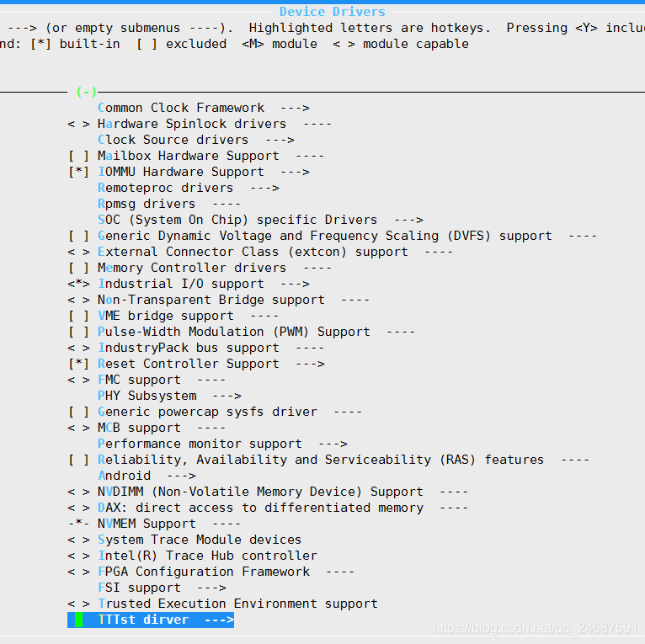Toggle Reset Controller Support checkbox

pyautogui.click(x=78, y=364)
